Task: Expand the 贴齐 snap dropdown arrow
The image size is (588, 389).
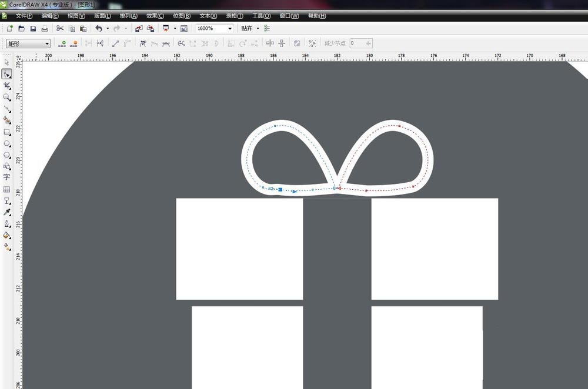Action: (x=258, y=28)
